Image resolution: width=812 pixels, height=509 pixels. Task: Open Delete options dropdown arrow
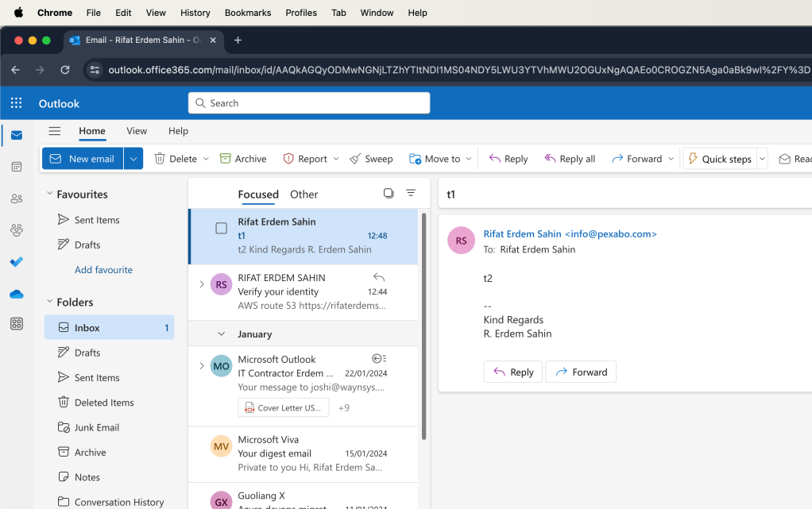206,159
